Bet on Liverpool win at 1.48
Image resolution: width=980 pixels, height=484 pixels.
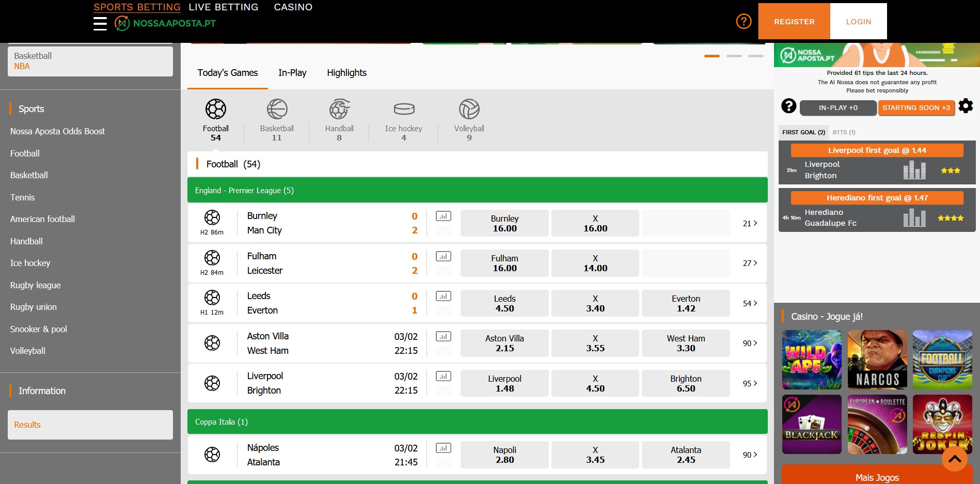[504, 383]
